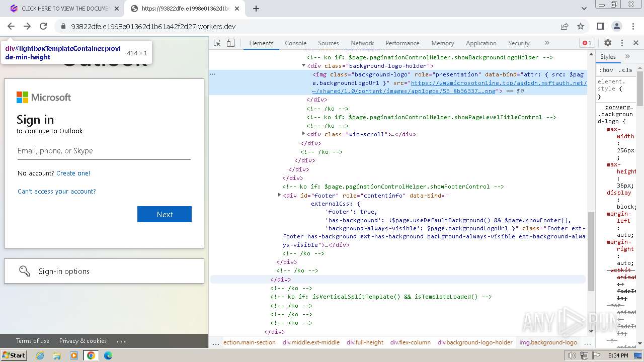Click the red error count badge

(587, 43)
